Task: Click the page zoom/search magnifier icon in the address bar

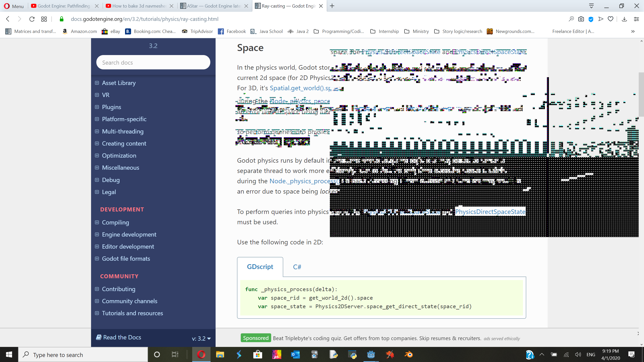Action: click(571, 19)
